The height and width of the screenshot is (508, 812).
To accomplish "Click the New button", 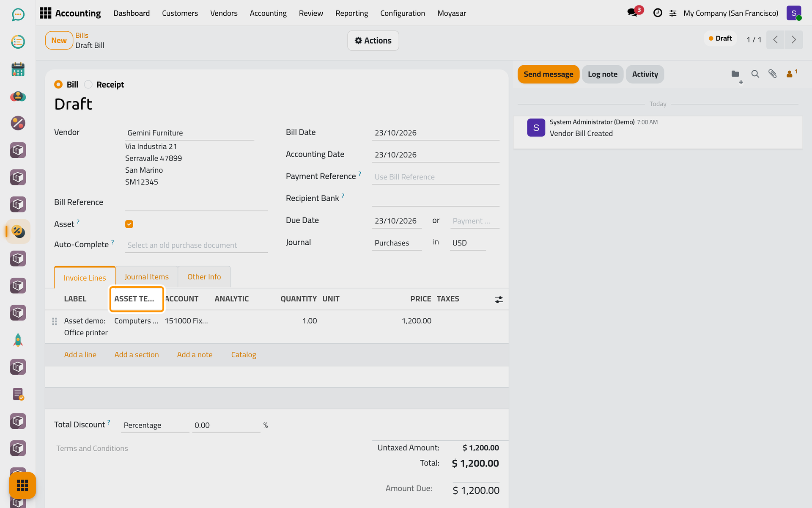I will pos(59,40).
